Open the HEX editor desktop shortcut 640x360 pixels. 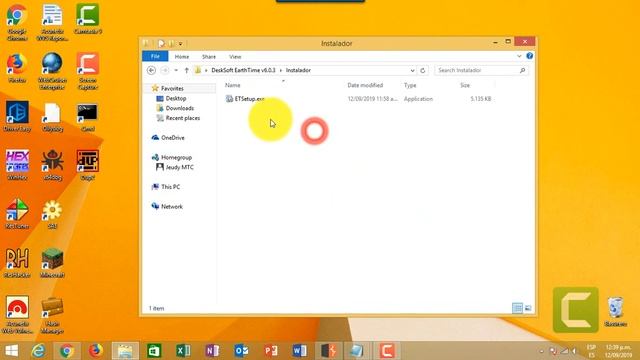click(17, 166)
